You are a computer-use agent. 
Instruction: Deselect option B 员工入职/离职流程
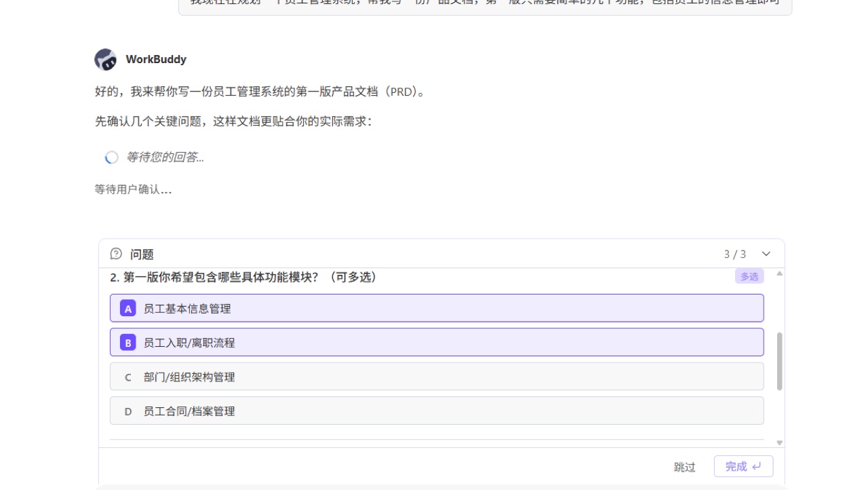[437, 342]
